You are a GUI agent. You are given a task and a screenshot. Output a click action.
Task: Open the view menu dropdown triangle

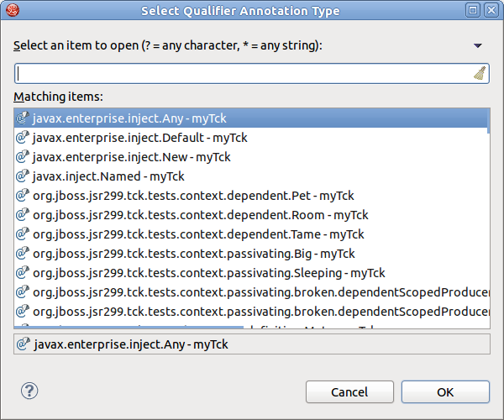point(478,45)
